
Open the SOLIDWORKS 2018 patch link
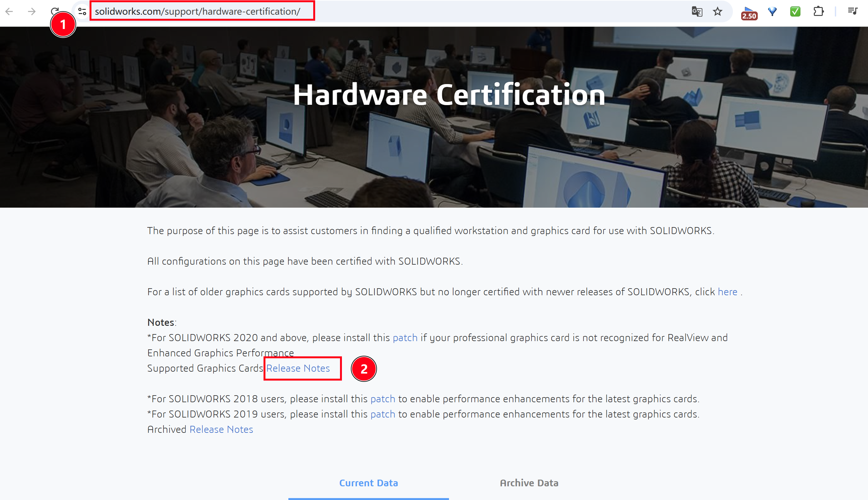pyautogui.click(x=383, y=399)
